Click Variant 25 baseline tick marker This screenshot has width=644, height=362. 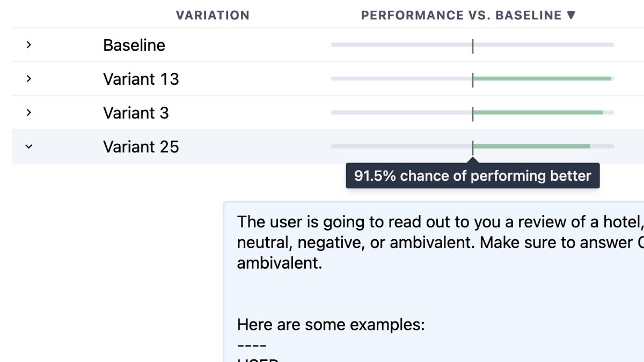pyautogui.click(x=473, y=147)
